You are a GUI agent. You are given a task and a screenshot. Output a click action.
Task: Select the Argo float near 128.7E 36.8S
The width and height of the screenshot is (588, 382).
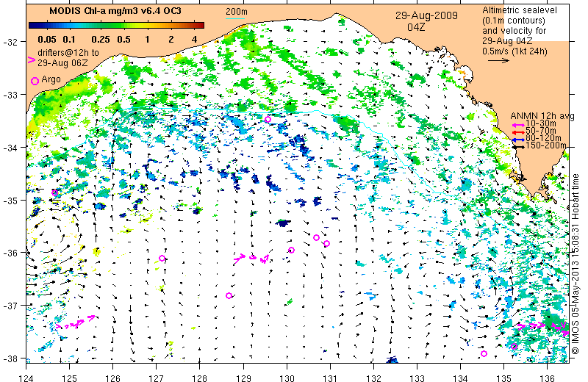click(229, 296)
